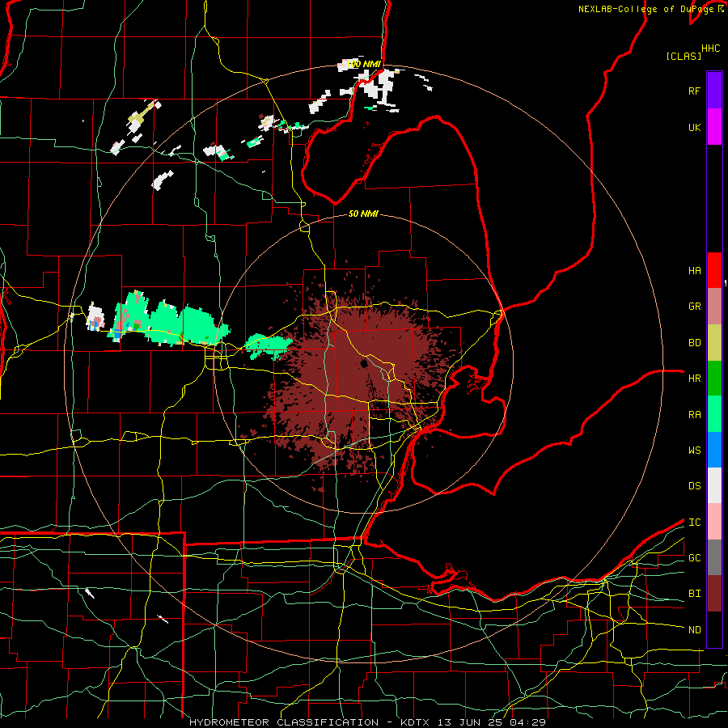Click the RA legend label text

point(694,415)
